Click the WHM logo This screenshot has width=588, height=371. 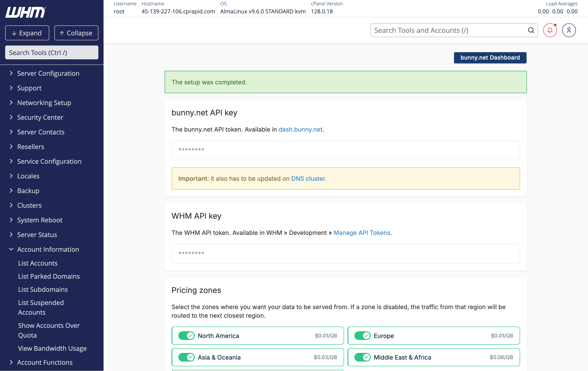point(25,12)
